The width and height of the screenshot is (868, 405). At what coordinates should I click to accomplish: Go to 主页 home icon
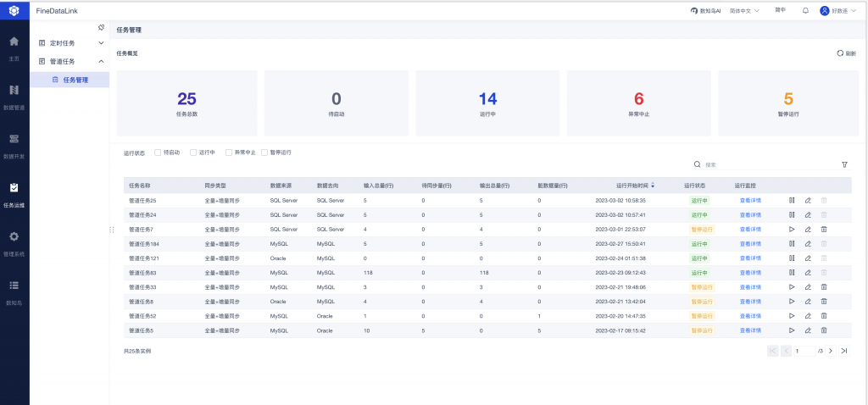(14, 47)
